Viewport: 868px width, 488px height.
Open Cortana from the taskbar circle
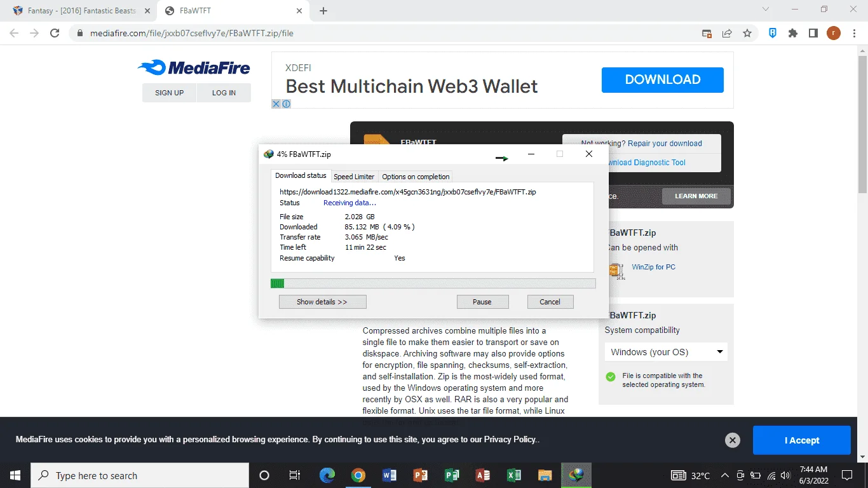click(x=264, y=475)
